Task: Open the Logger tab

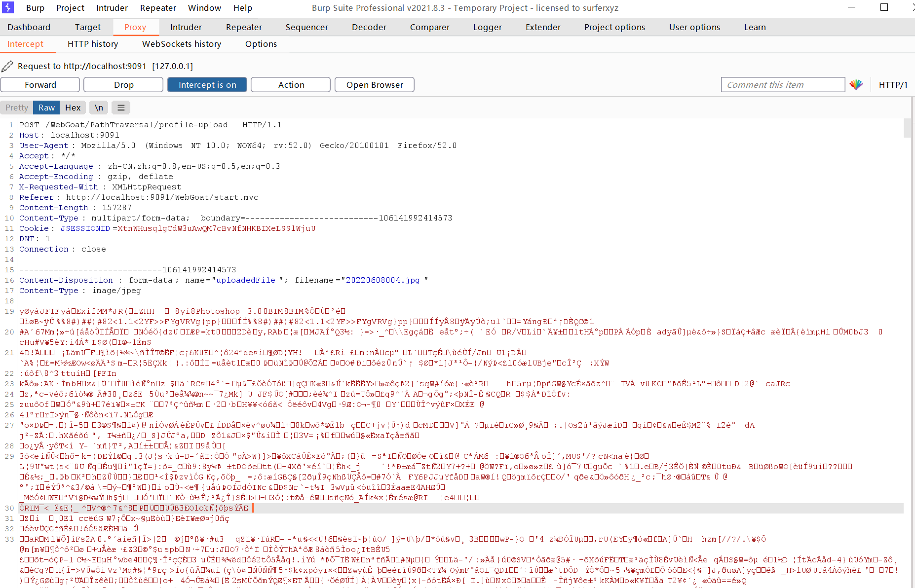Action: coord(487,27)
